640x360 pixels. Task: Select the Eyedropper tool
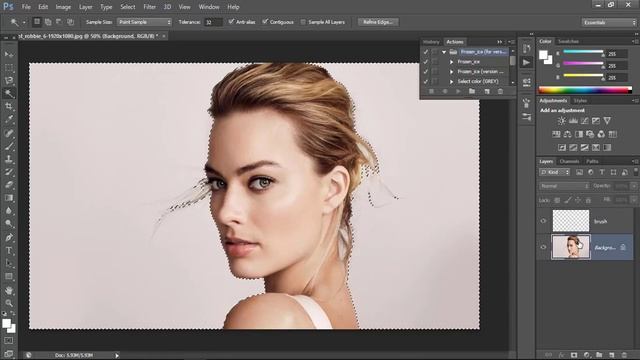[9, 120]
